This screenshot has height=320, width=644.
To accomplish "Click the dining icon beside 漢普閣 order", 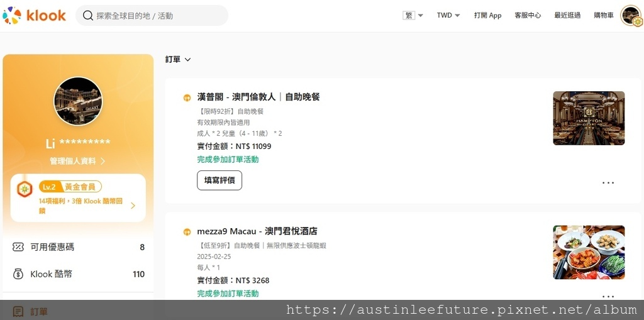I will tap(187, 98).
